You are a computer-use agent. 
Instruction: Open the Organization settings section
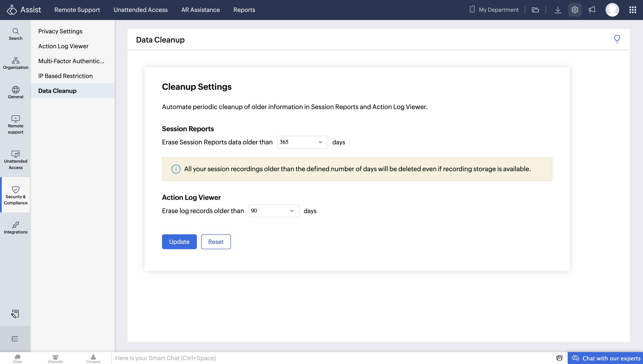pyautogui.click(x=16, y=63)
